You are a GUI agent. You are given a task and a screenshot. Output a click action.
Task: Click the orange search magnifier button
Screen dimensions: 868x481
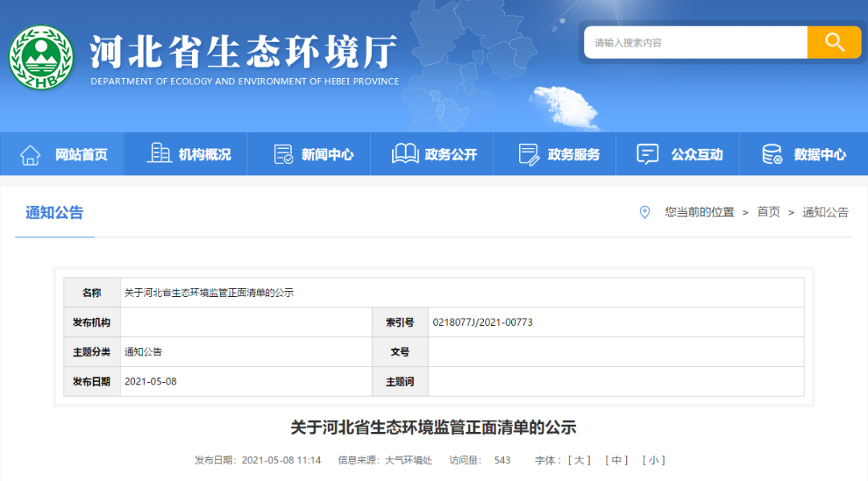click(833, 43)
